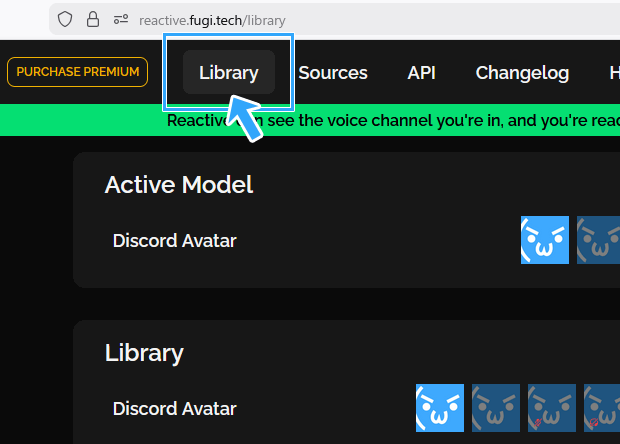
Task: Open the Changelog page
Action: (522, 72)
